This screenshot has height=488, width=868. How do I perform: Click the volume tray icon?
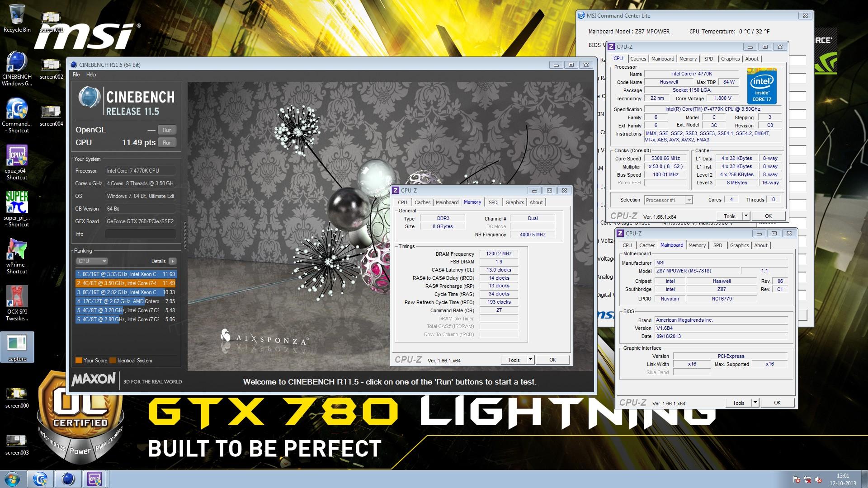coord(819,479)
